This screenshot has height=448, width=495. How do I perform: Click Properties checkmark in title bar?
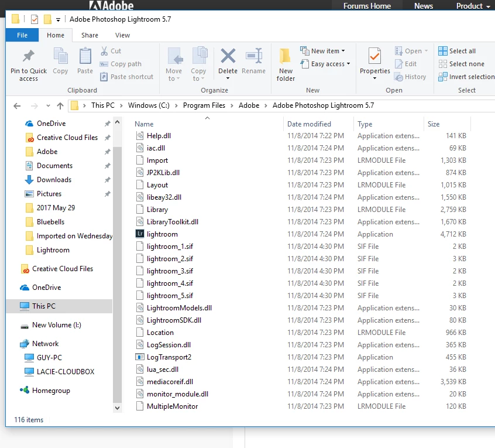(35, 19)
